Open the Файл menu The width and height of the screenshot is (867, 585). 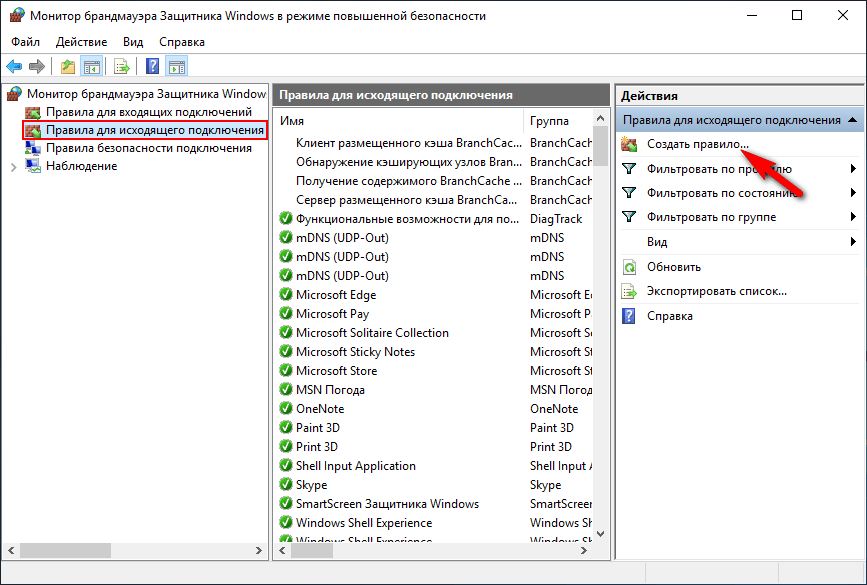25,42
